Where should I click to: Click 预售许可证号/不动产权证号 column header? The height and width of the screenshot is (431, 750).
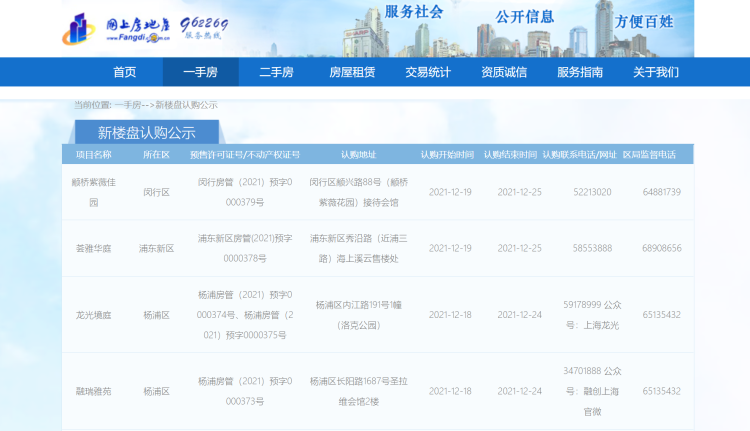pos(245,155)
